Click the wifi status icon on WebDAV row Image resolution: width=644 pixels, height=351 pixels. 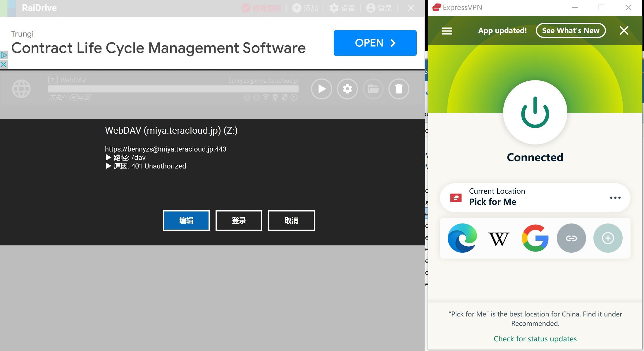266,97
